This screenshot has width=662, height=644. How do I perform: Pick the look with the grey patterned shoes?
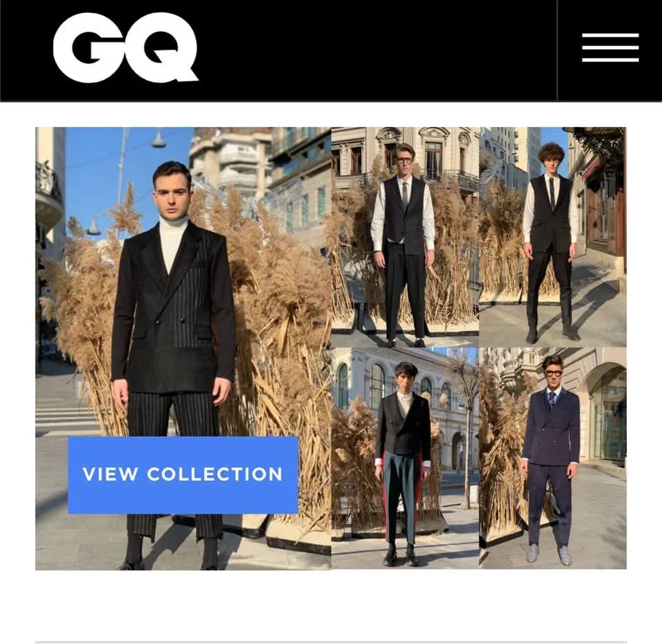tap(553, 459)
